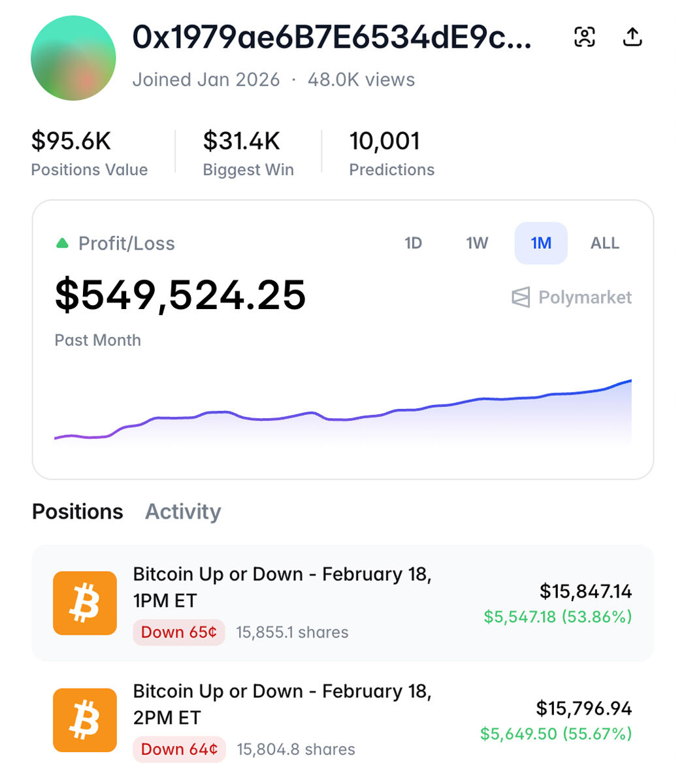Click the $549,524.25 profit amount
This screenshot has width=686, height=784.
click(x=180, y=295)
